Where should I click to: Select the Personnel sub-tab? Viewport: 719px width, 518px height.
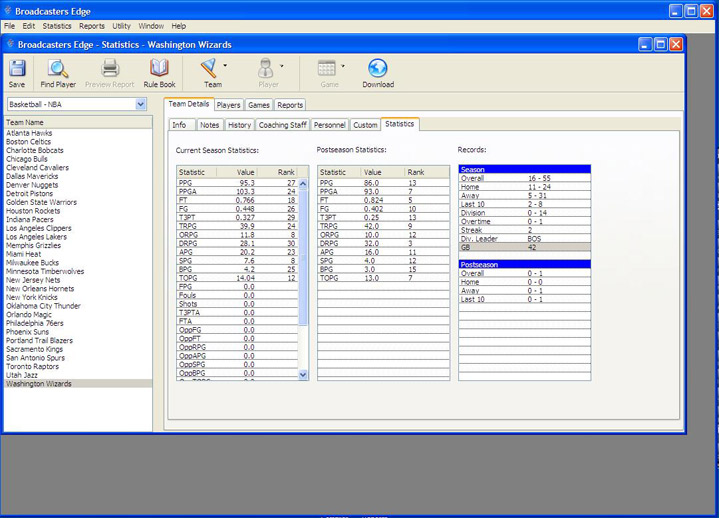click(329, 125)
